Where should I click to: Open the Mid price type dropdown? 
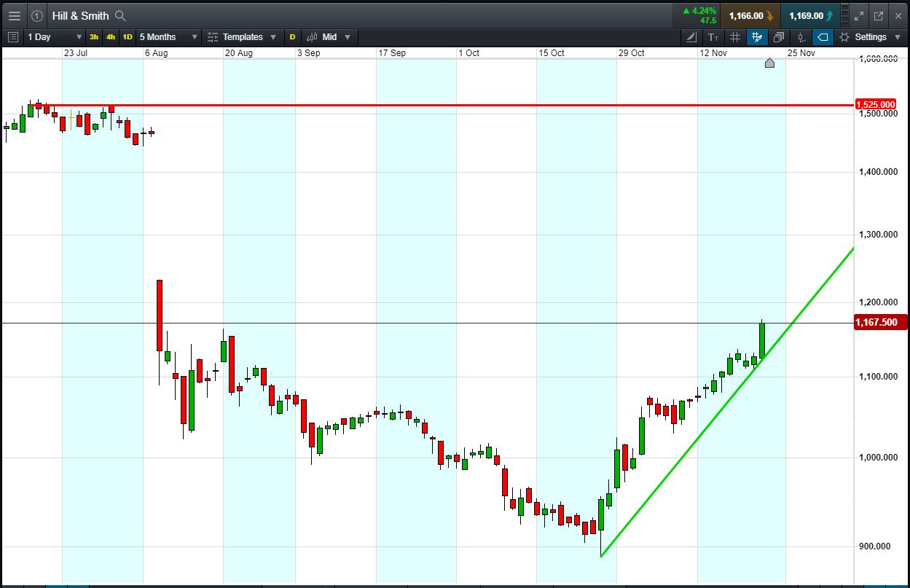[329, 36]
